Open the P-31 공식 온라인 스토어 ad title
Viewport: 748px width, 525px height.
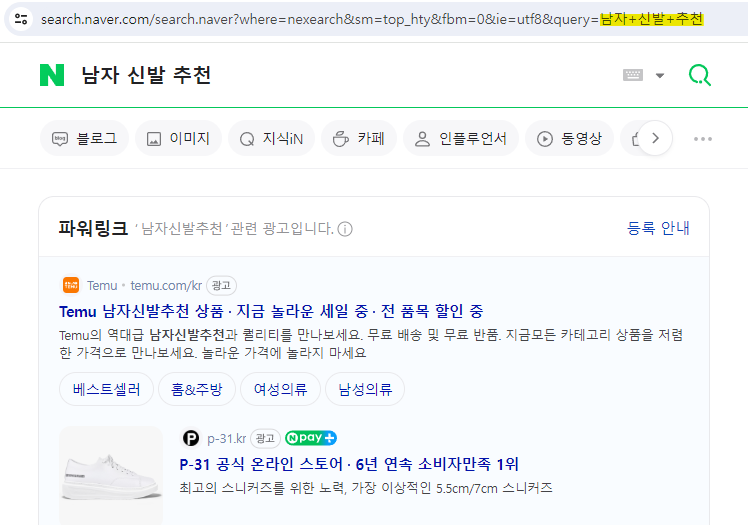(x=349, y=464)
